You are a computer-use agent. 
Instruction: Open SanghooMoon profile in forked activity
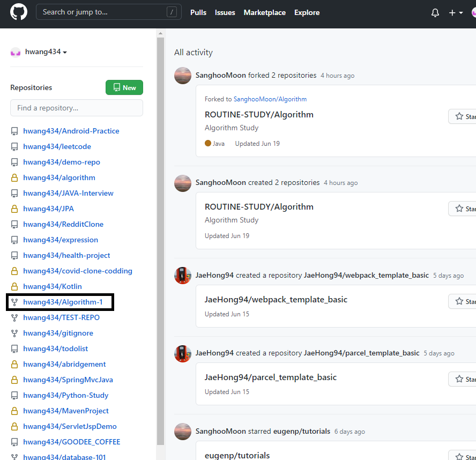click(x=221, y=75)
